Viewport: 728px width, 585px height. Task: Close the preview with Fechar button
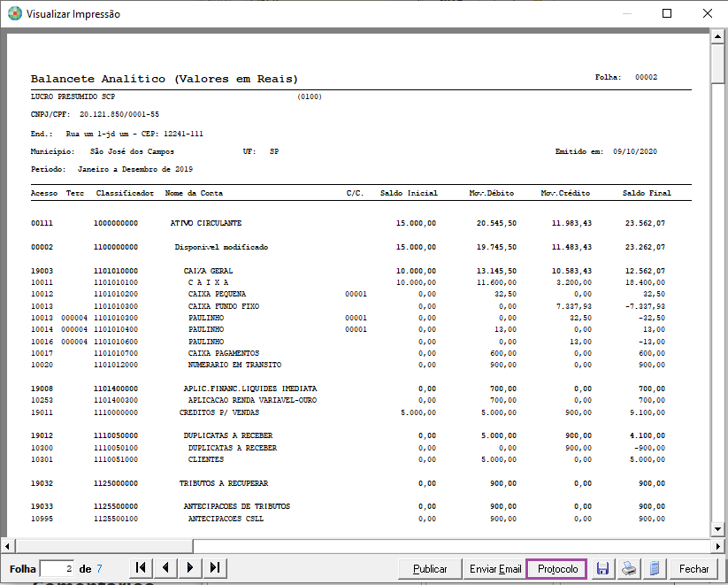pos(694,569)
